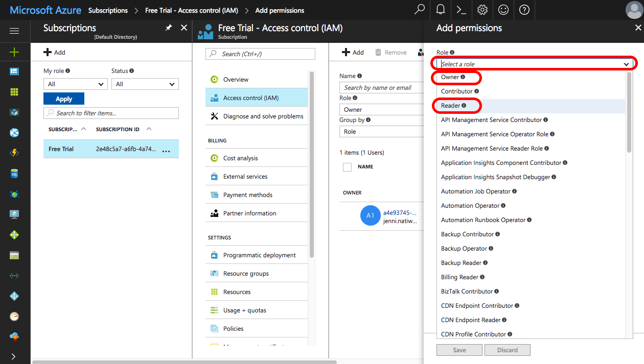Screen dimensions: 644x364
Task: Choose the Contributor role from the list
Action: (457, 91)
